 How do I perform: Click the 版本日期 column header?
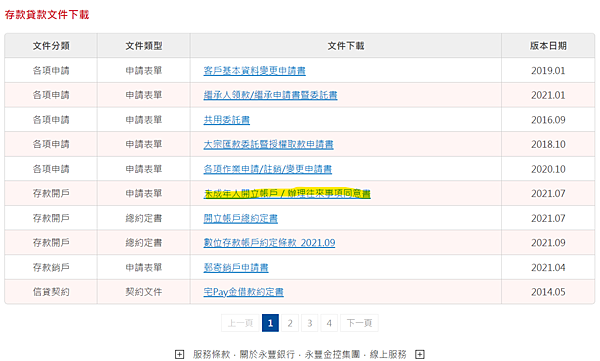[x=548, y=46]
